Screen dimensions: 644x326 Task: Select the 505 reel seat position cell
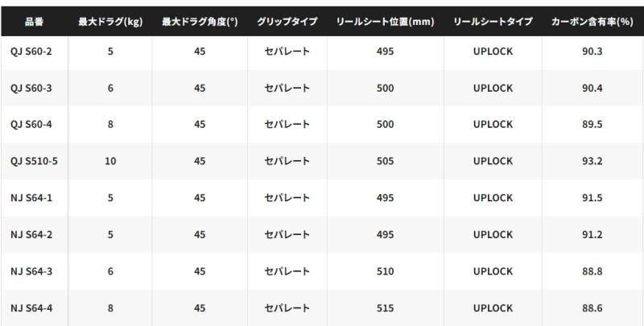pos(385,161)
